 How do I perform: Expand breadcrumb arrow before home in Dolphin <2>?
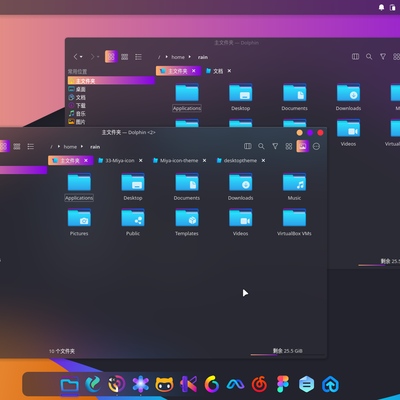(59, 146)
